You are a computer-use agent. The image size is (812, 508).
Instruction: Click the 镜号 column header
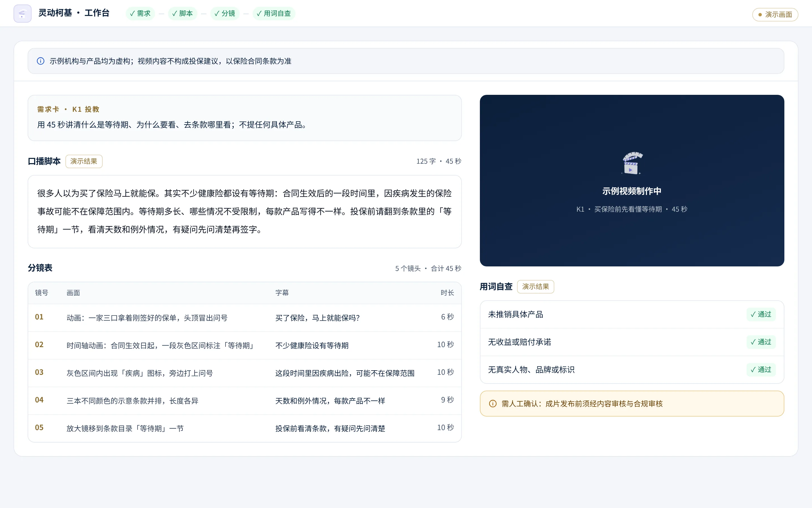(42, 293)
